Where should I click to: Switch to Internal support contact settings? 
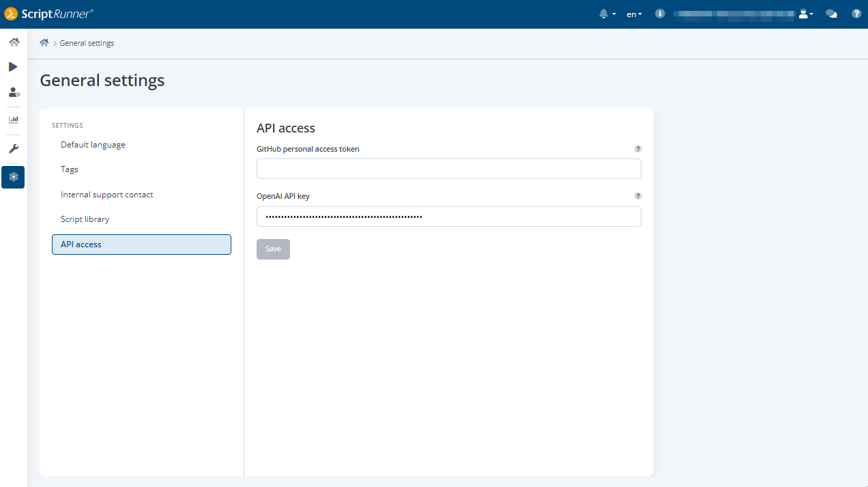[106, 195]
